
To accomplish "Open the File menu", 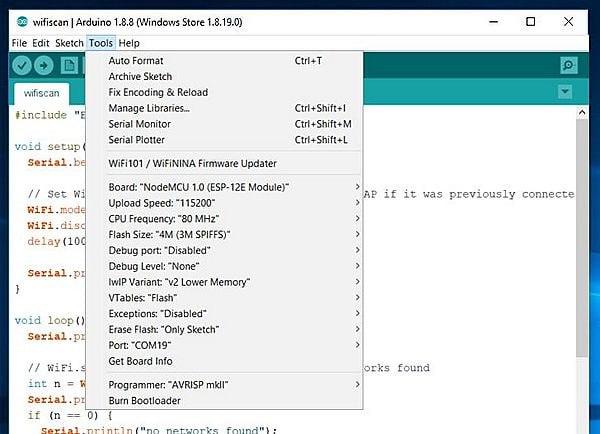I will click(19, 43).
